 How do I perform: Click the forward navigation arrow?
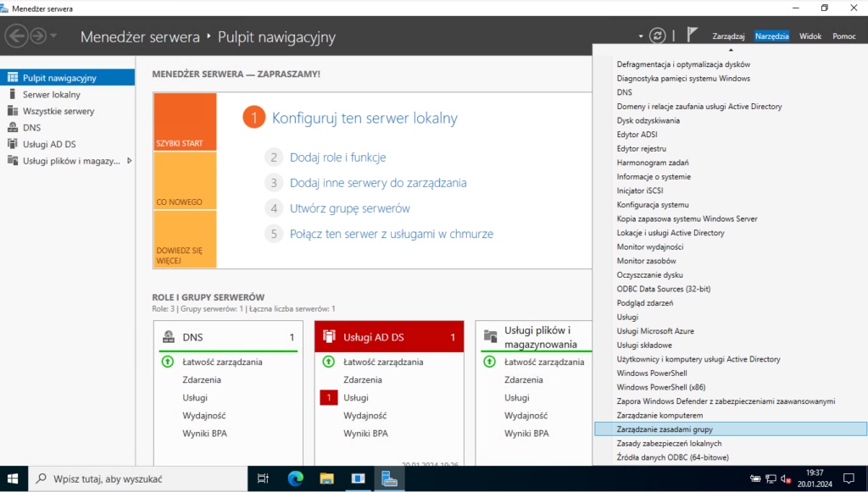pyautogui.click(x=38, y=36)
